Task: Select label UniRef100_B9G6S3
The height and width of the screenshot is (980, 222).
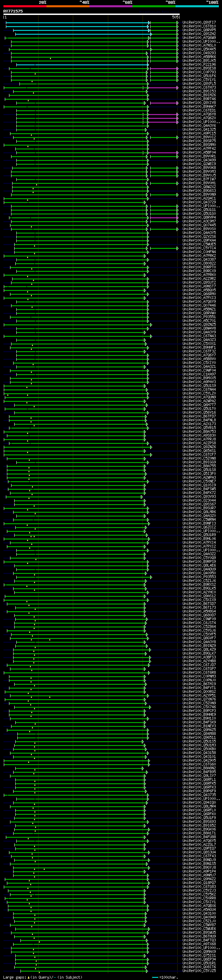Action: coord(199,191)
